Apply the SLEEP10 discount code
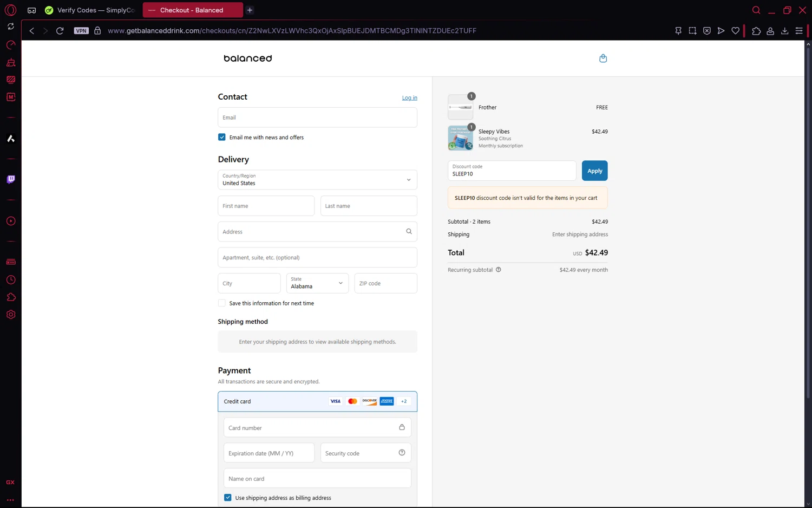Viewport: 812px width, 508px height. [594, 171]
